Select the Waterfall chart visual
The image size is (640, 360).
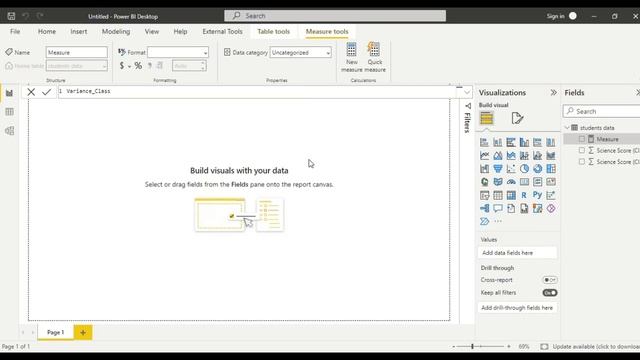pos(484,169)
